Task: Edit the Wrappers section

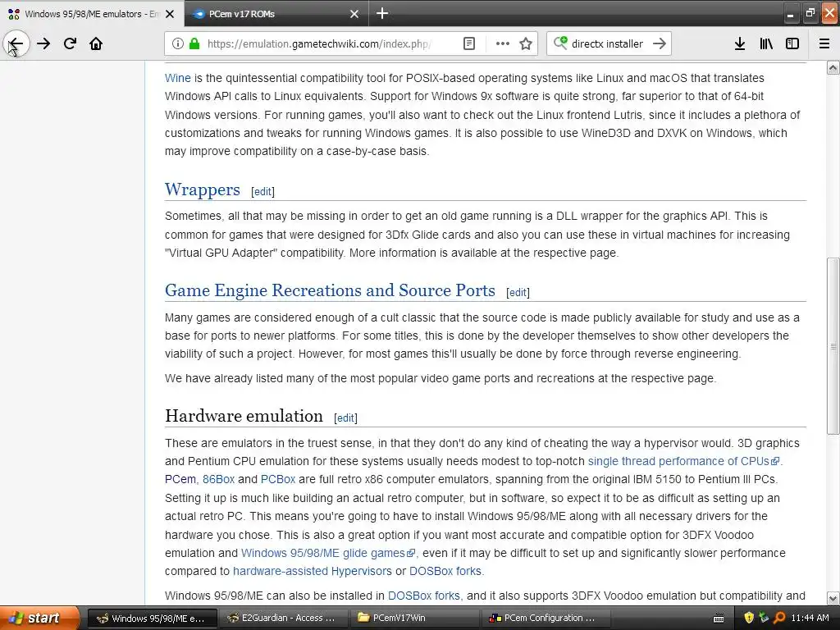Action: tap(262, 192)
